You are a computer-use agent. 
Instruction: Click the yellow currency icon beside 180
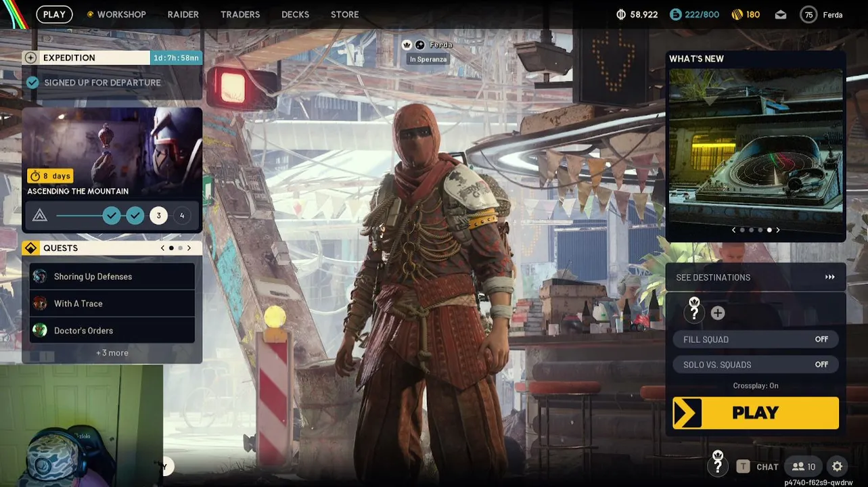(x=737, y=14)
